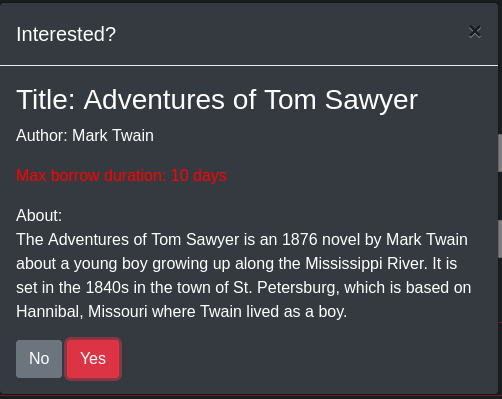Click the gray No button
This screenshot has width=502, height=399.
pyautogui.click(x=39, y=359)
